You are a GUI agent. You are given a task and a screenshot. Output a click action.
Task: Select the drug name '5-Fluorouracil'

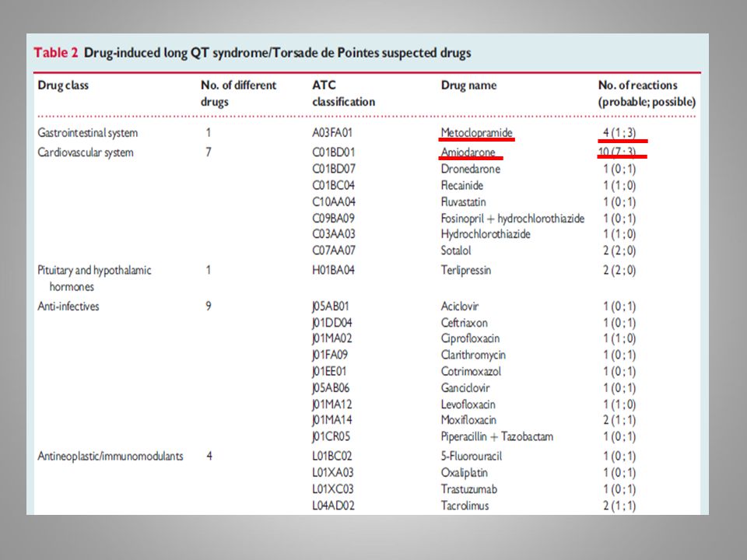(x=472, y=457)
